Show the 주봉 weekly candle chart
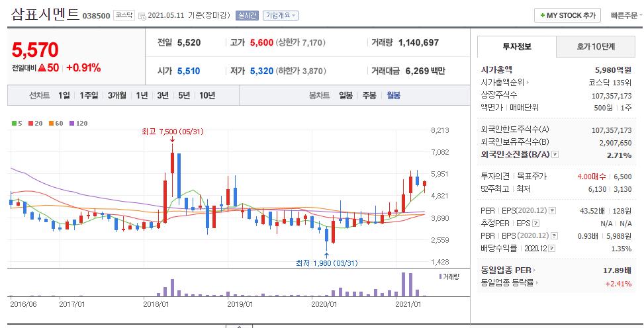This screenshot has width=644, height=328. click(369, 95)
